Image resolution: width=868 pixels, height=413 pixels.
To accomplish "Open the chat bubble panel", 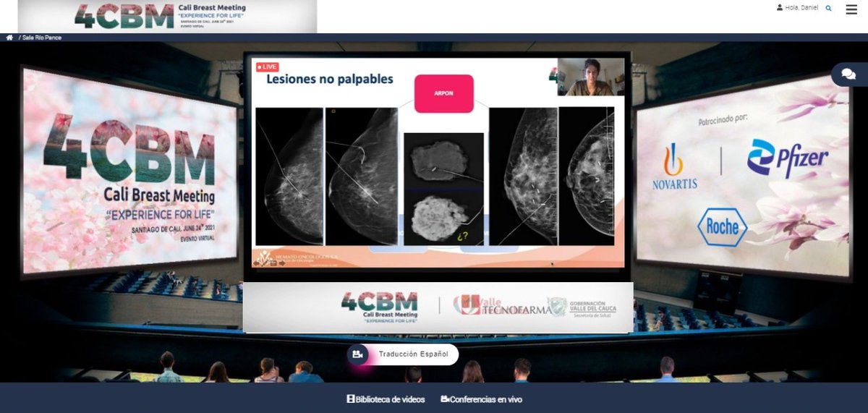I will (848, 74).
